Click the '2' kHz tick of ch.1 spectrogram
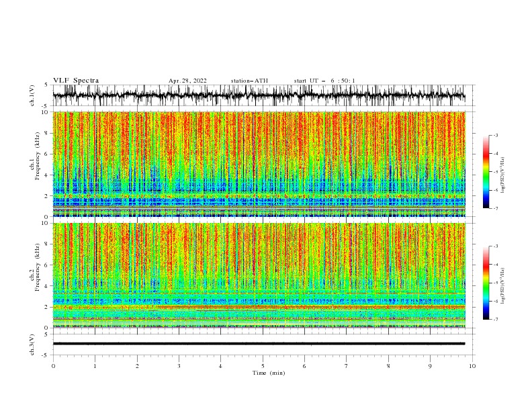This screenshot has height=411, width=532. click(x=47, y=196)
